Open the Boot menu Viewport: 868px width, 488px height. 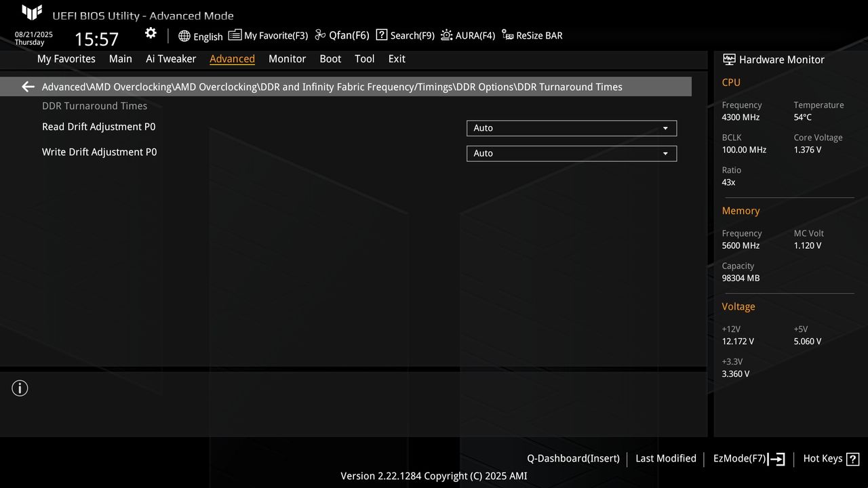(x=330, y=59)
